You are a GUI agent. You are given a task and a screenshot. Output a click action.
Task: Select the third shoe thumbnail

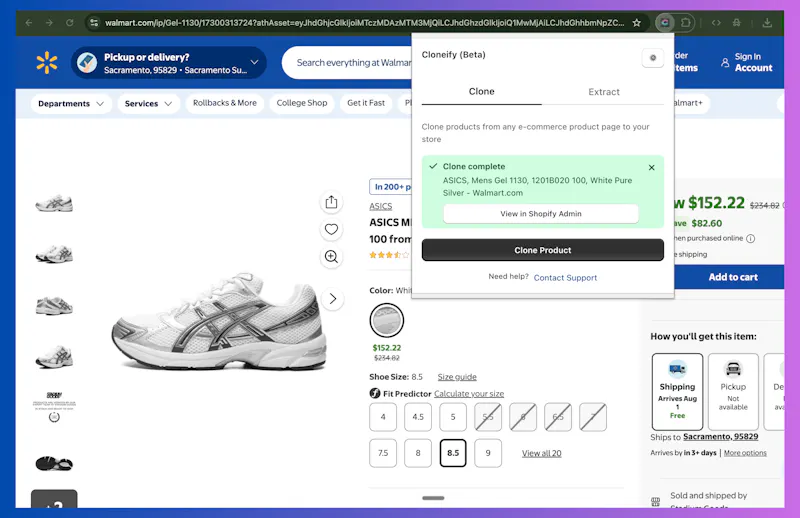[x=54, y=305]
